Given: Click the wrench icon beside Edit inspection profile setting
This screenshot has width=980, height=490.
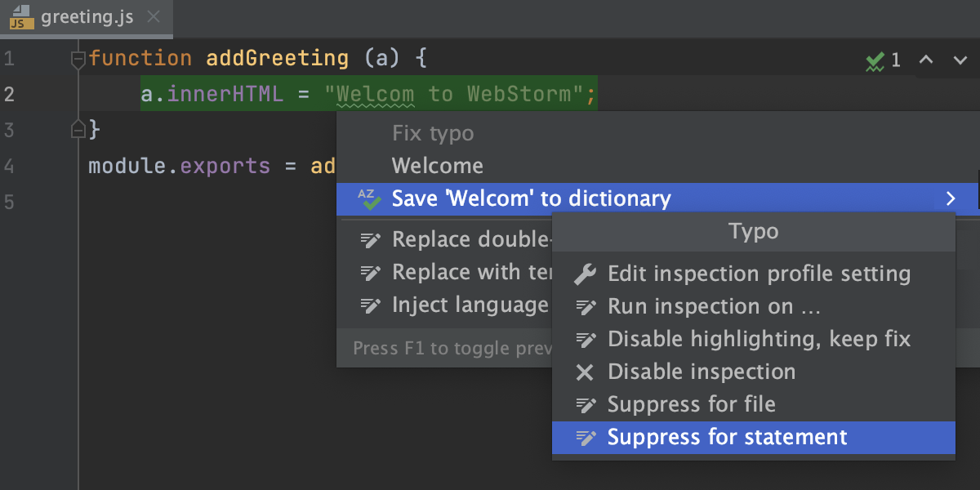Looking at the screenshot, I should [585, 274].
